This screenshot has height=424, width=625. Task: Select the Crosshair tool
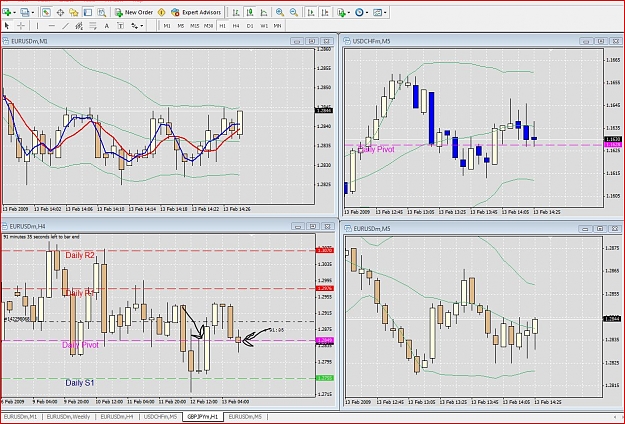coord(21,26)
